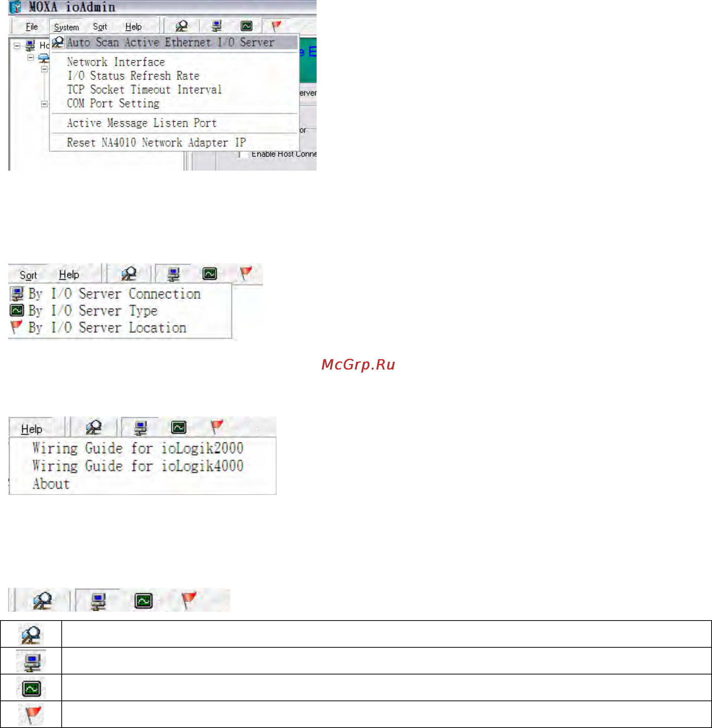Open the System menu in the top window

click(66, 27)
